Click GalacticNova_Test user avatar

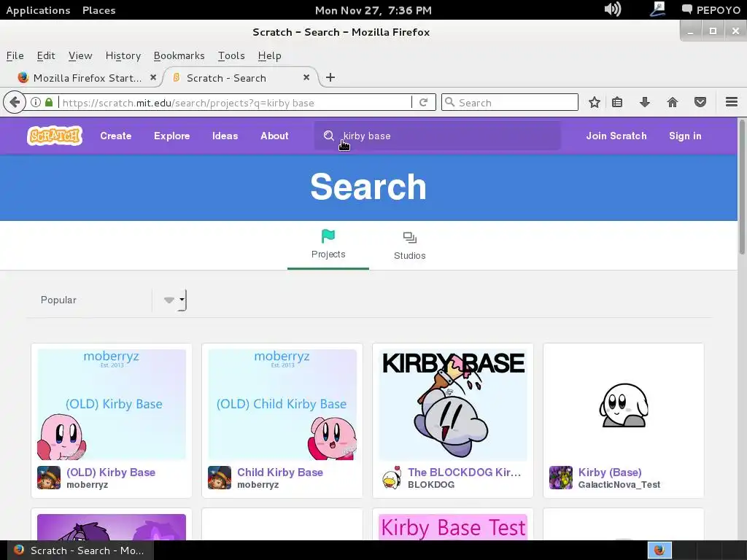[561, 478]
